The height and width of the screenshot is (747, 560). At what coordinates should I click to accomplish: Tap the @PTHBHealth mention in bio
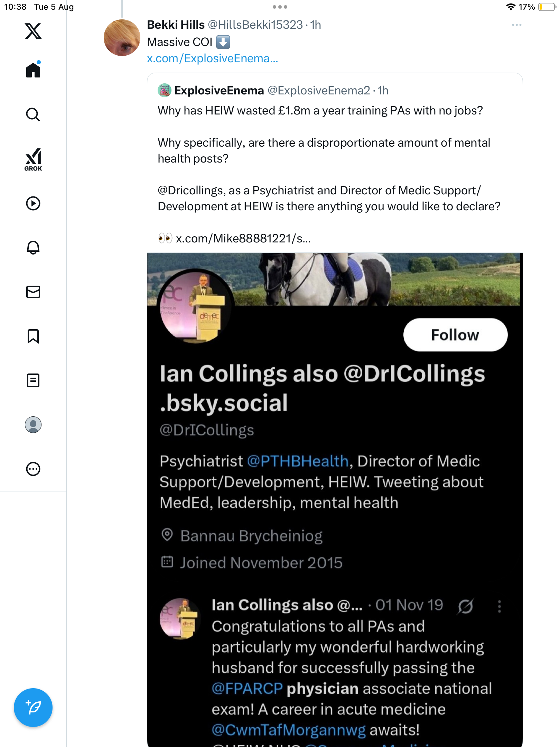pyautogui.click(x=298, y=461)
